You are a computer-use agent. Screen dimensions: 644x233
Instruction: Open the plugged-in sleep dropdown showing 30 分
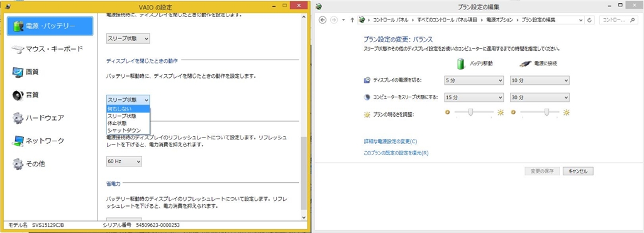click(x=540, y=97)
